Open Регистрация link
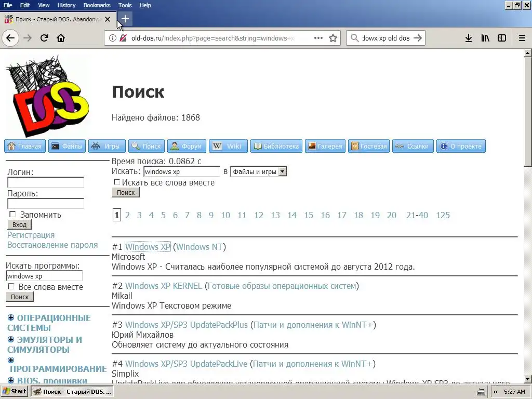This screenshot has width=532, height=399. [x=31, y=235]
